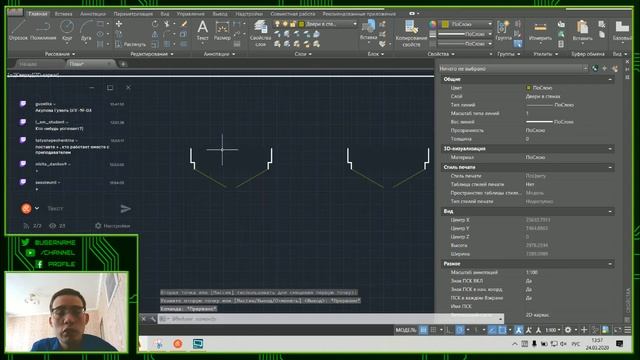The image size is (640, 360).
Task: Click the command line input field
Action: tap(331, 319)
